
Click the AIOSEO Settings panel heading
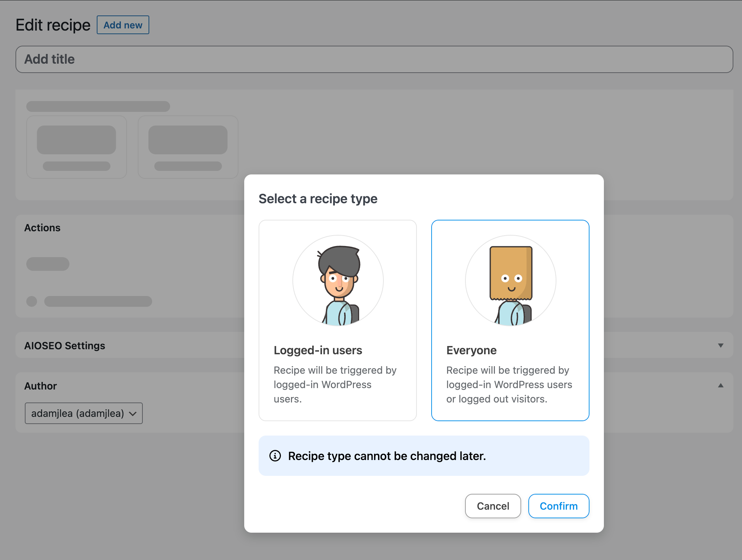coord(65,346)
